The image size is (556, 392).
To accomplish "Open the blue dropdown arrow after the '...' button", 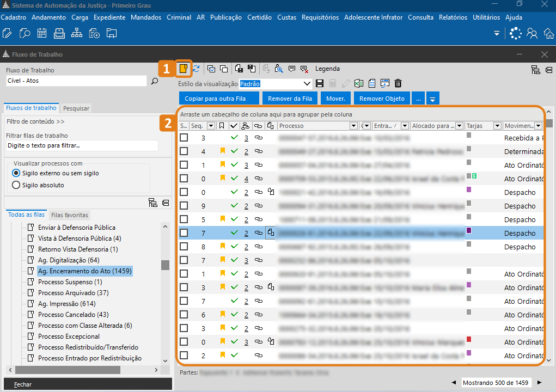I will point(432,99).
